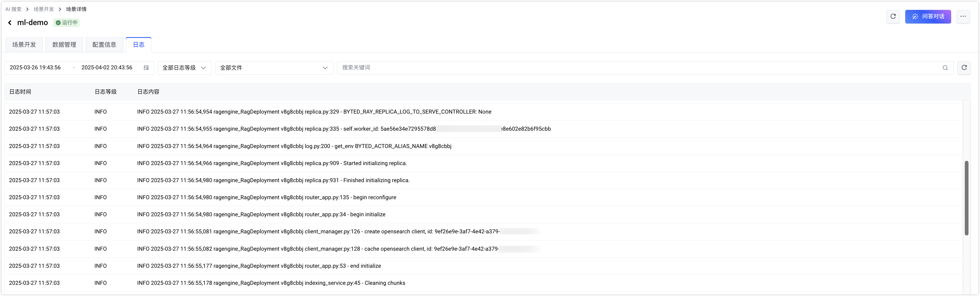The width and height of the screenshot is (980, 296).
Task: Click the ml-demo scene title
Action: click(x=33, y=23)
